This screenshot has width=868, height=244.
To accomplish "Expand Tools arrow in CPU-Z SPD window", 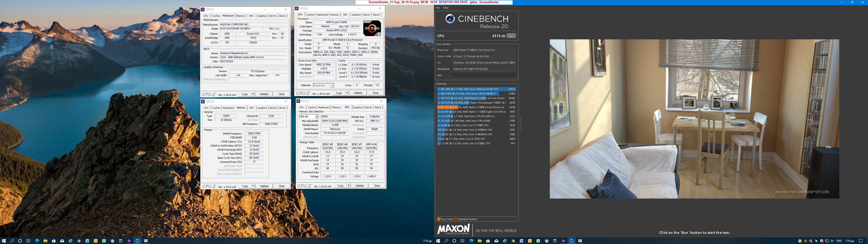I will click(349, 186).
